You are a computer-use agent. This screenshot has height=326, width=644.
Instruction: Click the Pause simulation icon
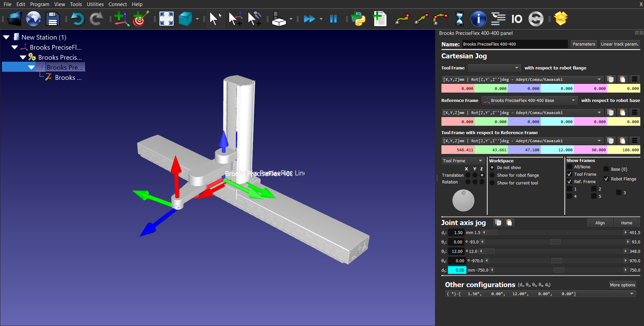pos(333,19)
